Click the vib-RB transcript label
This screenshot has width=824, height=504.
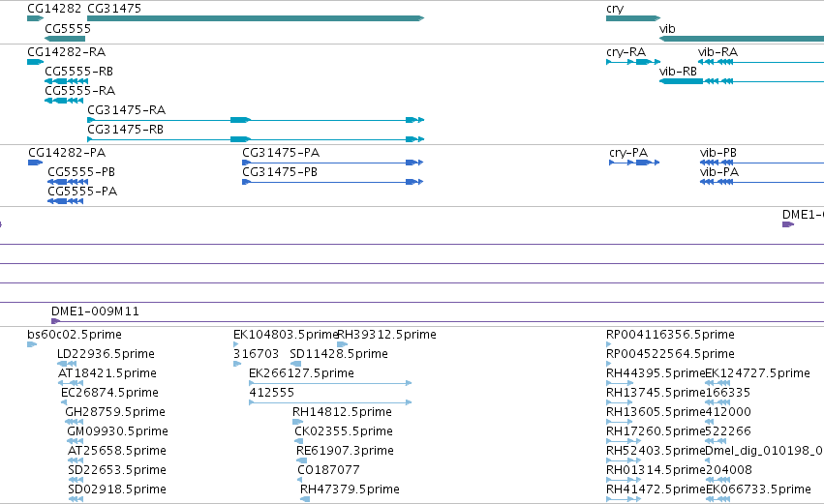pyautogui.click(x=678, y=72)
